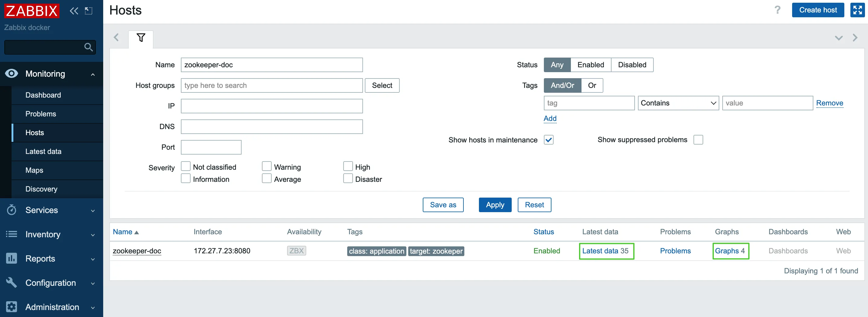Screen dimensions: 868x317
Task: Open Graphs 4 link for zookeeper-doc
Action: tap(730, 251)
